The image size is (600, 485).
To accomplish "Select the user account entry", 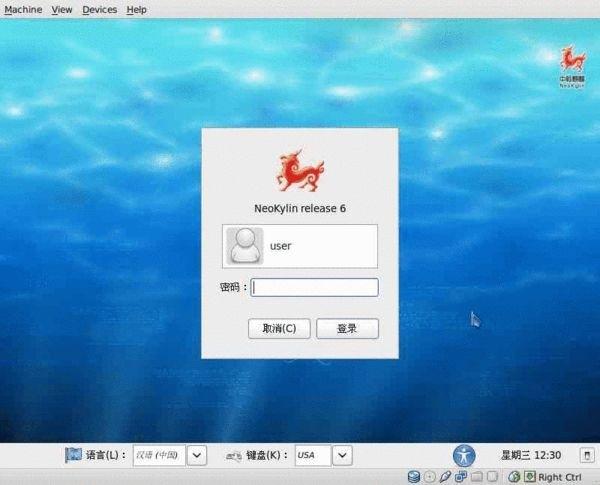I will click(300, 246).
